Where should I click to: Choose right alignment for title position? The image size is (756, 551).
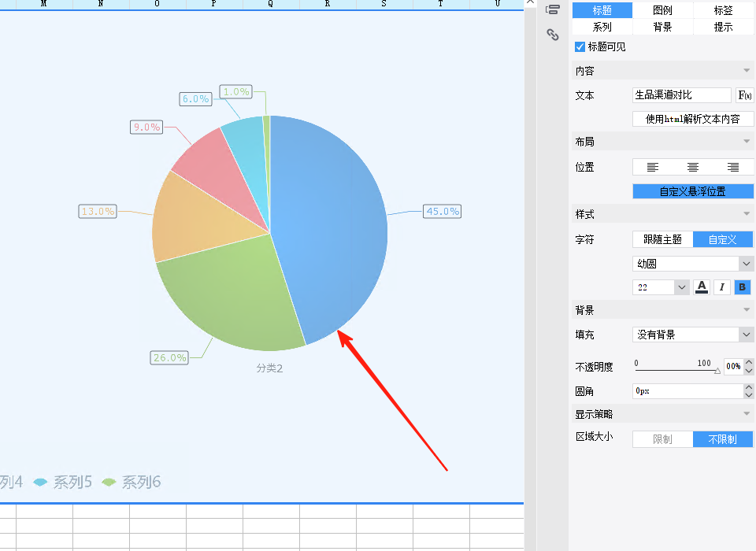(x=733, y=168)
